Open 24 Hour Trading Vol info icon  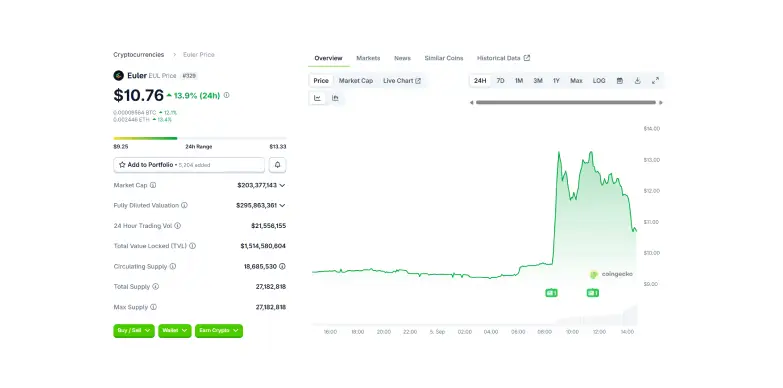(178, 226)
